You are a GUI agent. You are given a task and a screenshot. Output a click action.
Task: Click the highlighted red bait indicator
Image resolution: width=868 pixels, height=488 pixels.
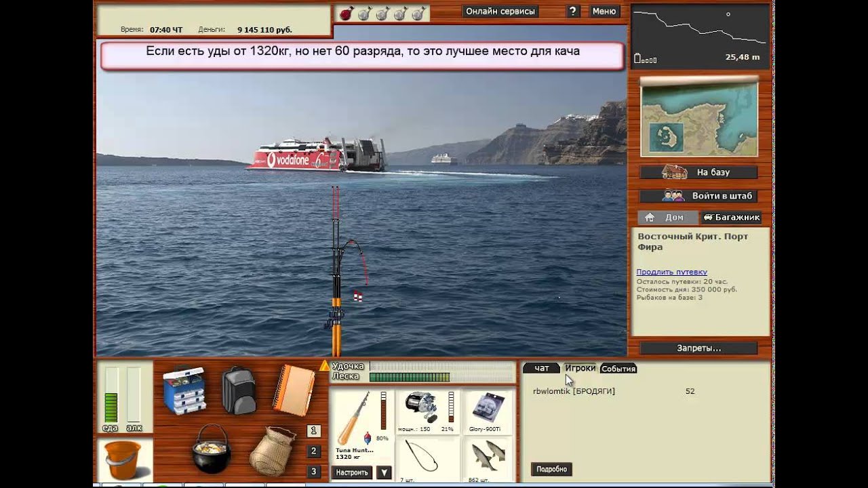pos(346,13)
